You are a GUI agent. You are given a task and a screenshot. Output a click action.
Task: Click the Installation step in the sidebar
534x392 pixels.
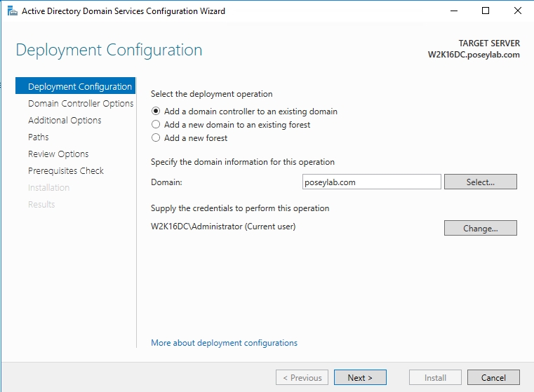click(48, 187)
